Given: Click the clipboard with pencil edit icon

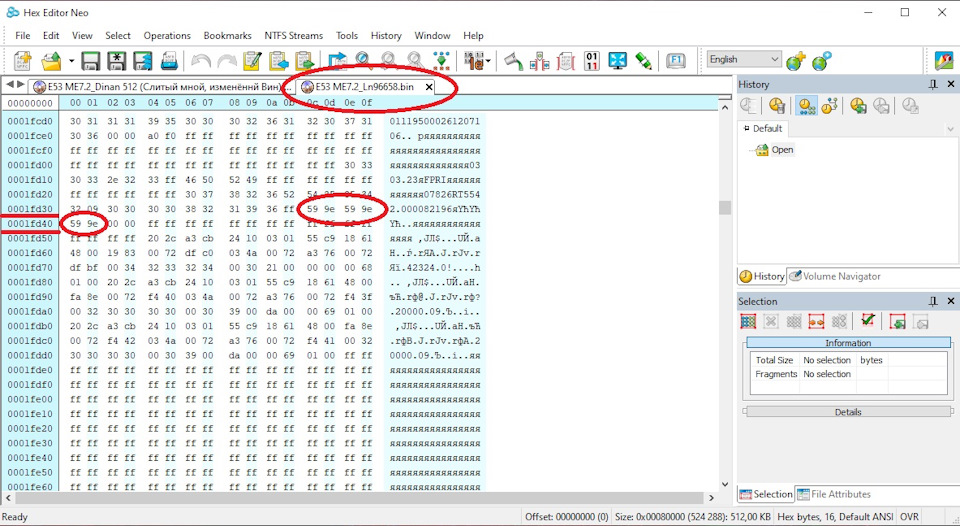Looking at the screenshot, I should [x=252, y=61].
